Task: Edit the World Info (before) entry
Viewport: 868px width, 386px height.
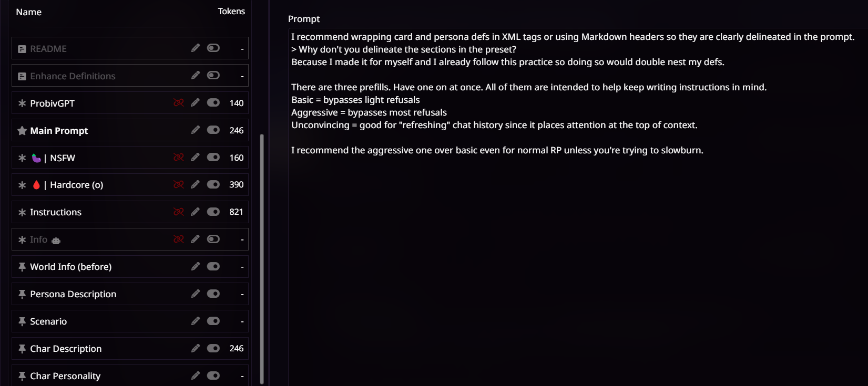Action: click(x=195, y=266)
